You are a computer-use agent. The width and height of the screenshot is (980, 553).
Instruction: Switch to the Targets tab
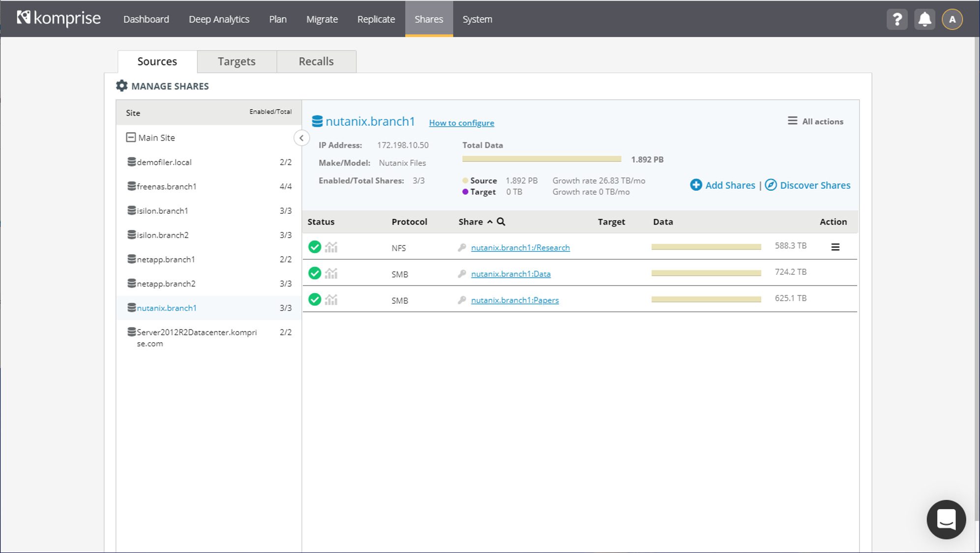pos(237,61)
